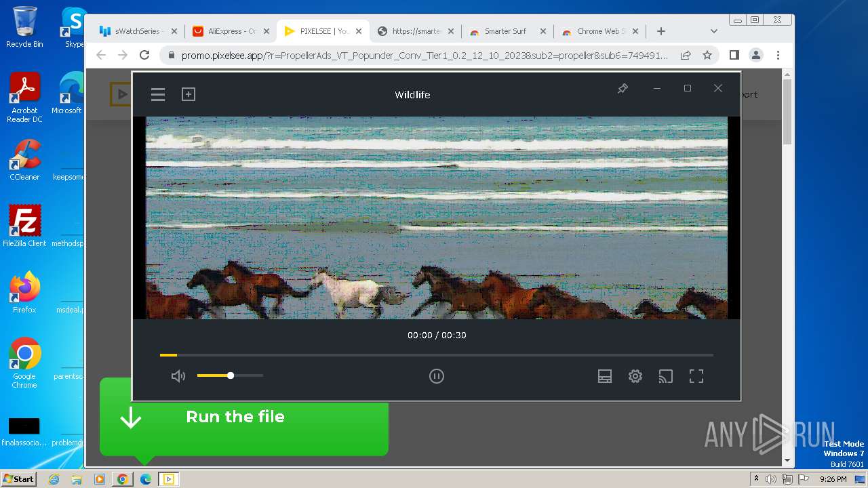Pause the Wildlife video

coord(437,376)
